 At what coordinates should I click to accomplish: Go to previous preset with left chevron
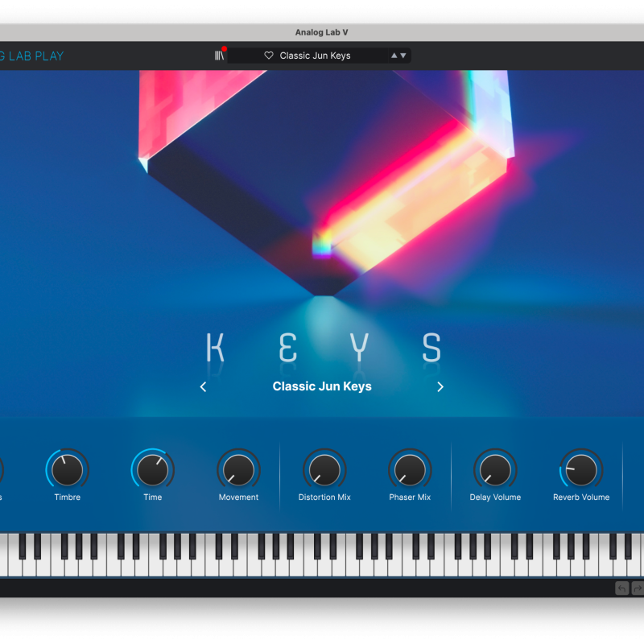[203, 386]
